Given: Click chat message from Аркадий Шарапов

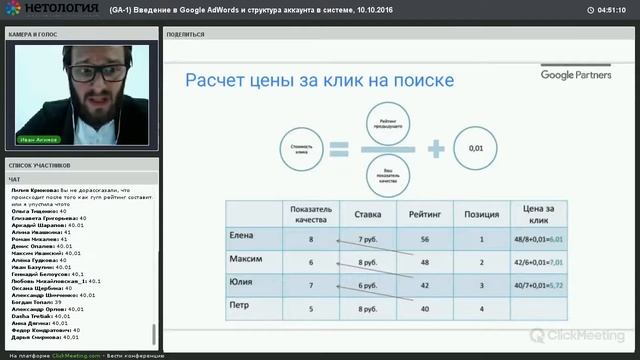Looking at the screenshot, I should (47, 225).
